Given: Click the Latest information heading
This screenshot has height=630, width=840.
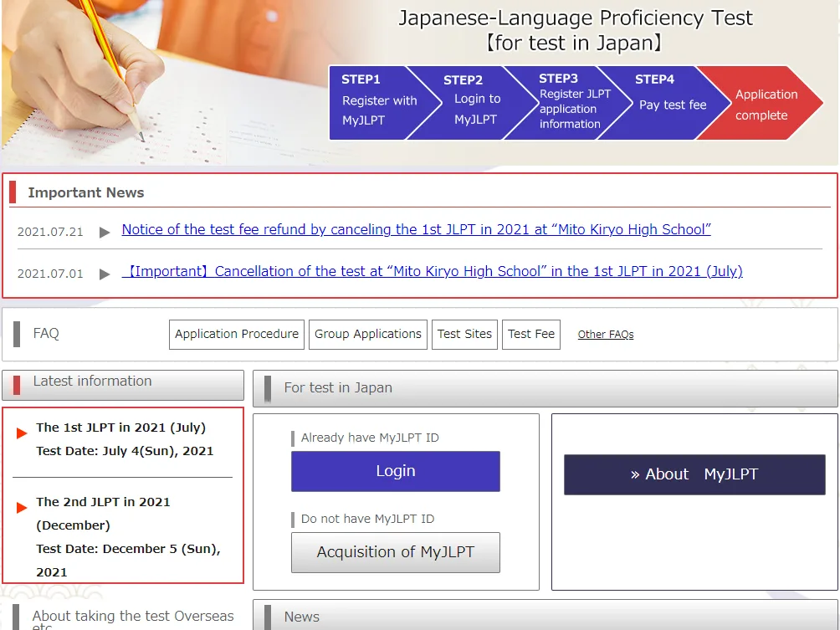Looking at the screenshot, I should tap(123, 385).
